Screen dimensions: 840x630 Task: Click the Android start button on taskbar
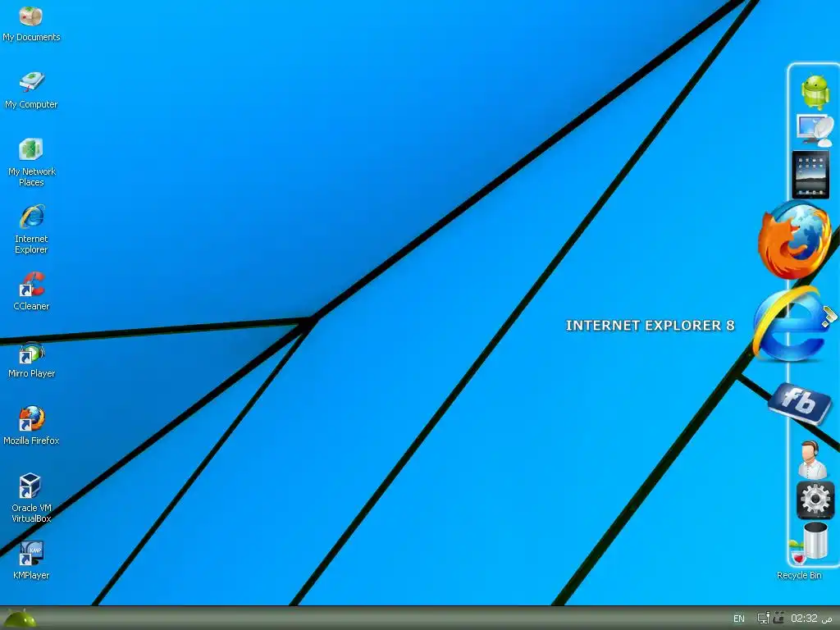click(21, 619)
